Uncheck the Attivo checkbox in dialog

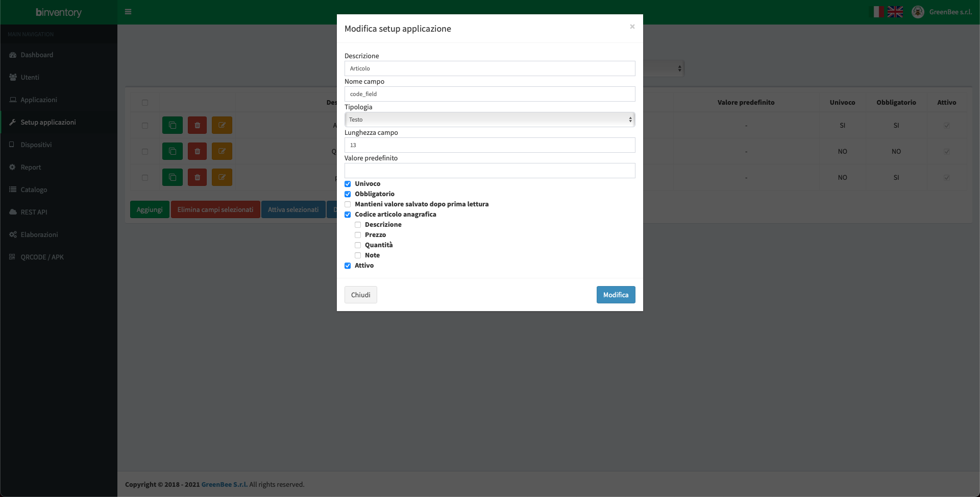[x=348, y=266]
